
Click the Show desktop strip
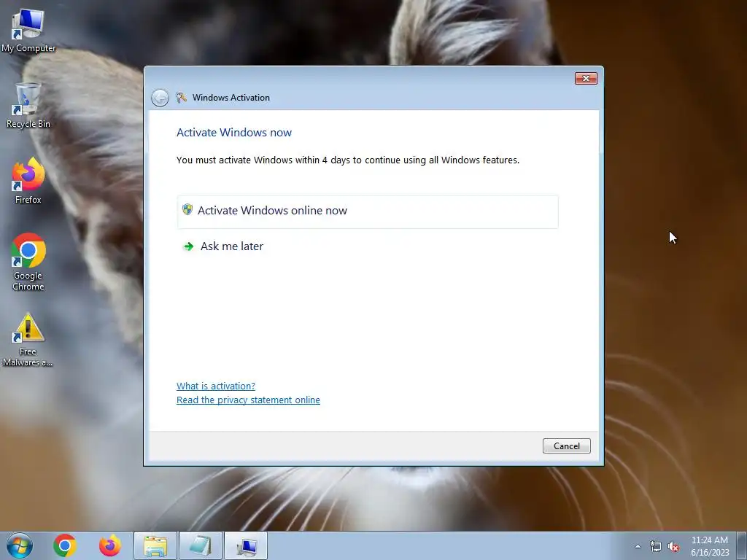(x=742, y=545)
